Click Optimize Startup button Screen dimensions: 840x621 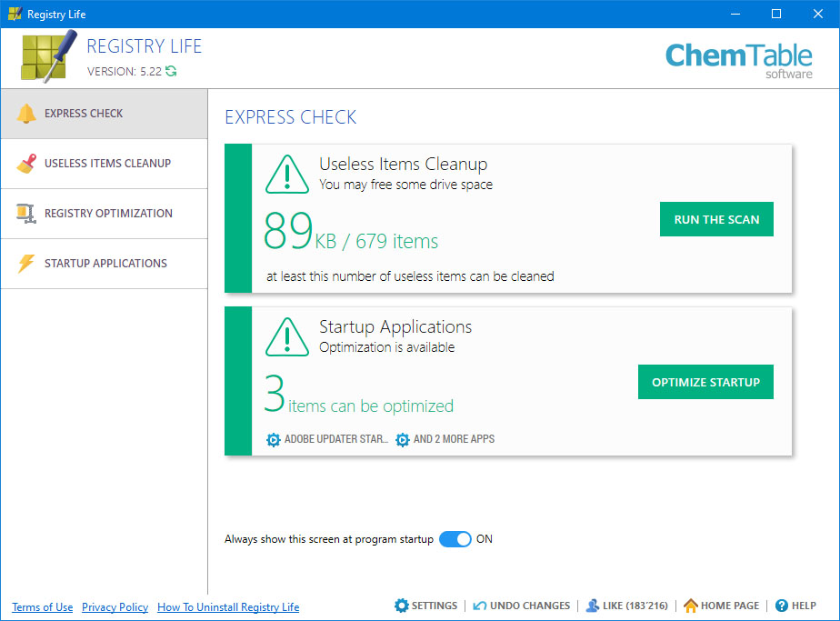click(705, 382)
